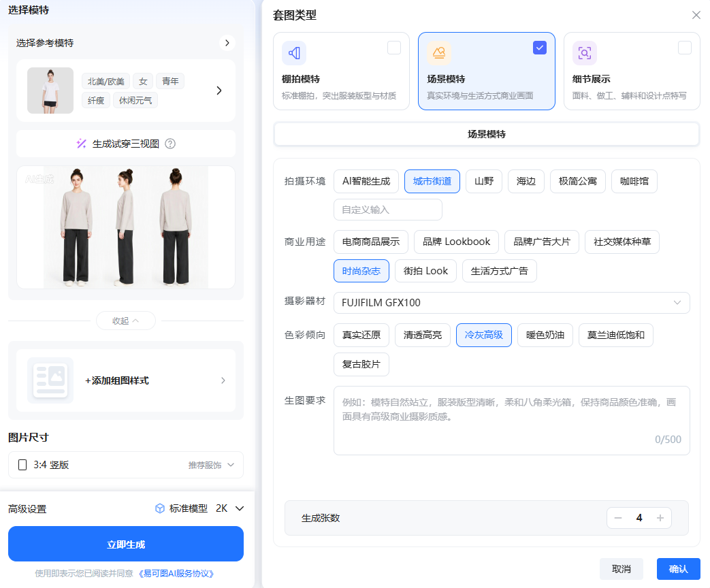Select 街拍 Look commercial use
Screen dimensions: 710x588
click(x=425, y=271)
